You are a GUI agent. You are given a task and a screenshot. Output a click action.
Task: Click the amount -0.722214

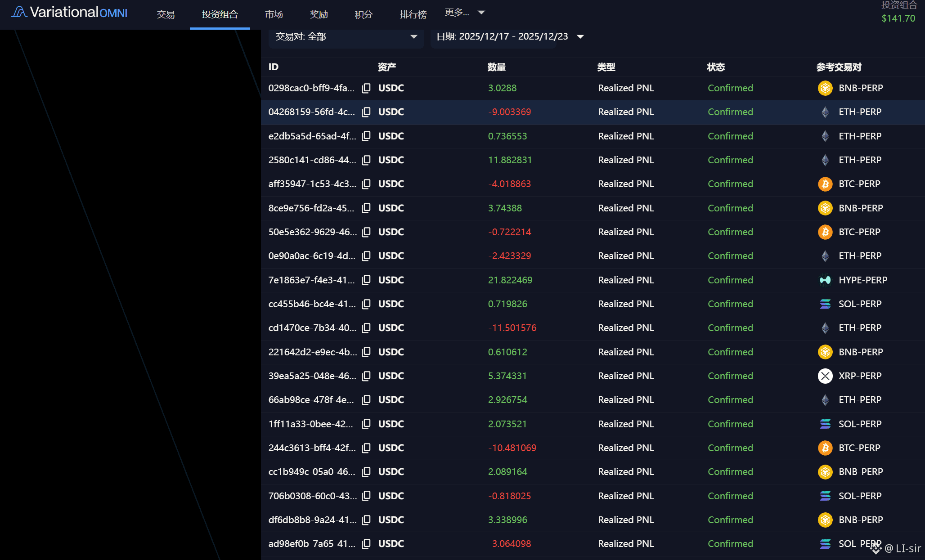pyautogui.click(x=510, y=232)
